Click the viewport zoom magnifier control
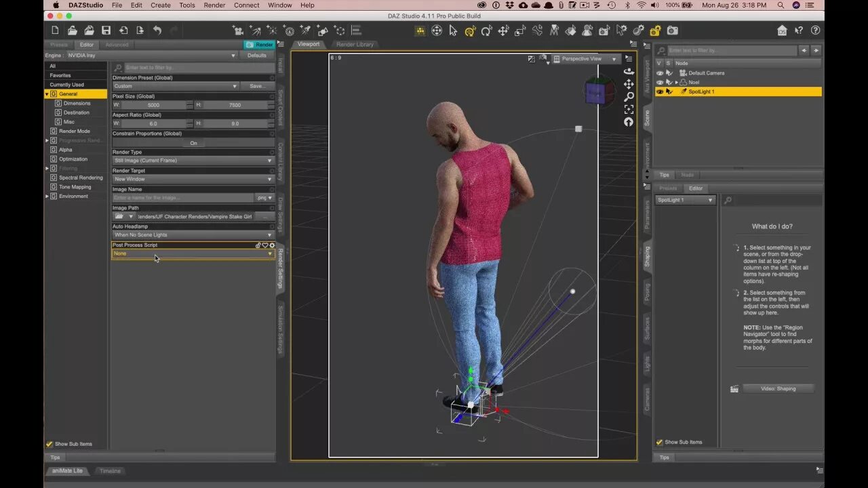The height and width of the screenshot is (488, 868). pos(629,97)
